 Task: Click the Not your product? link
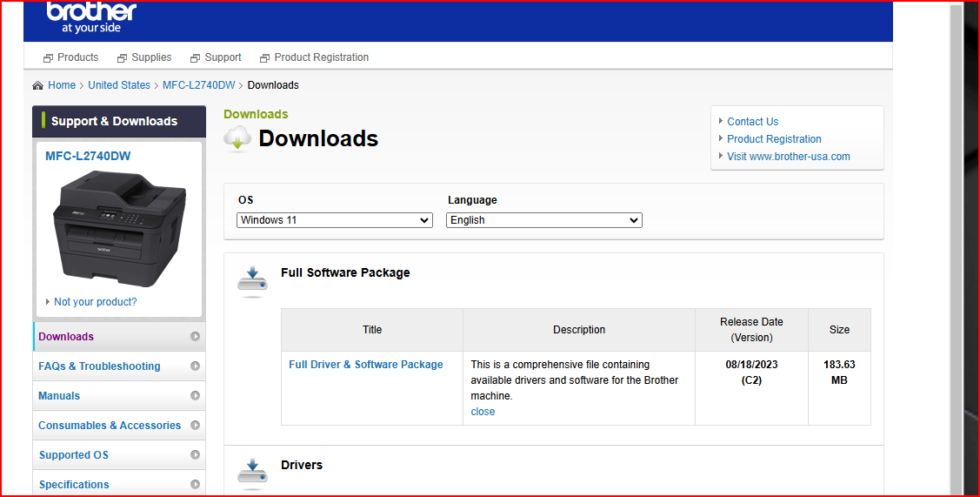click(x=95, y=302)
